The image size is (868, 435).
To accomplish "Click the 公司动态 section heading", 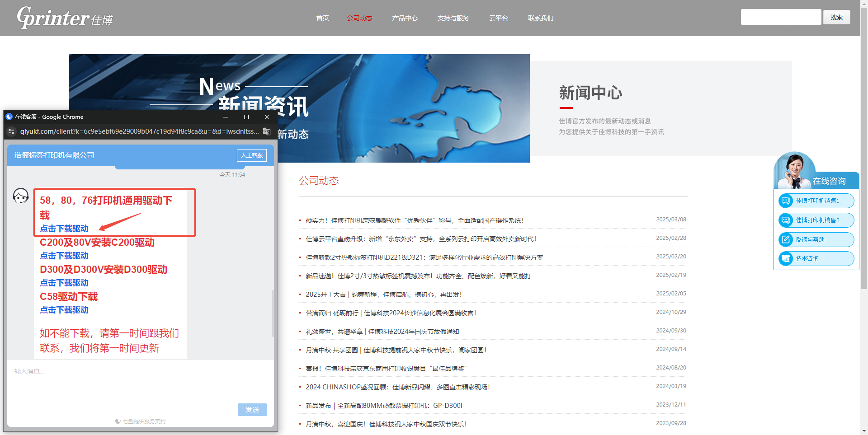I will (319, 181).
